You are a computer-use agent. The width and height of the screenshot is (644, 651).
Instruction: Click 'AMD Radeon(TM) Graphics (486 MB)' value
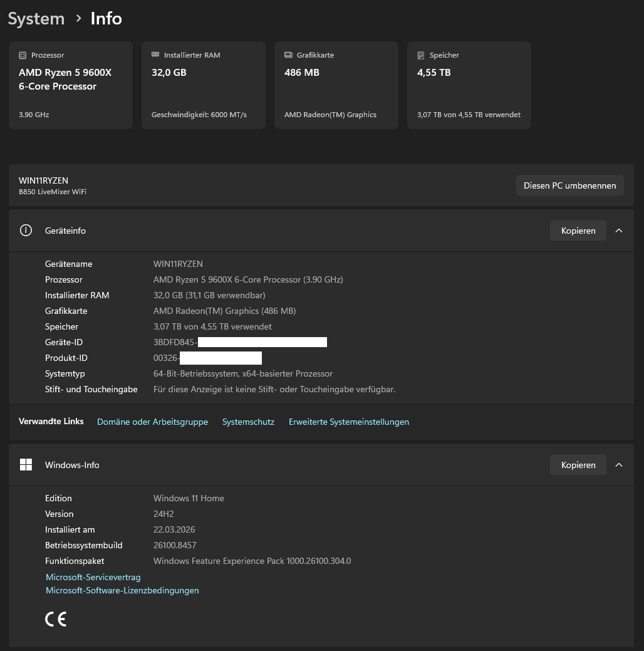pos(225,311)
